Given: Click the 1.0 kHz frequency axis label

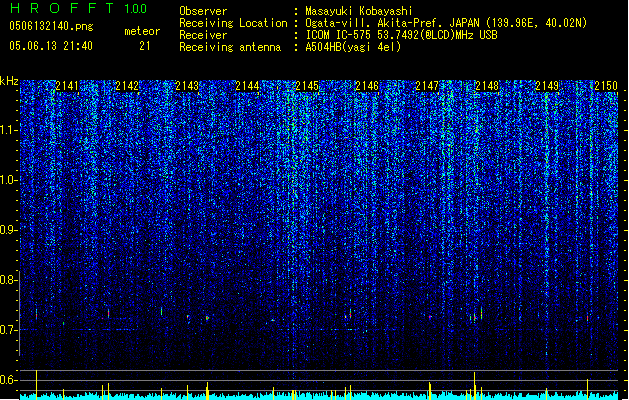Looking at the screenshot, I should [9, 180].
